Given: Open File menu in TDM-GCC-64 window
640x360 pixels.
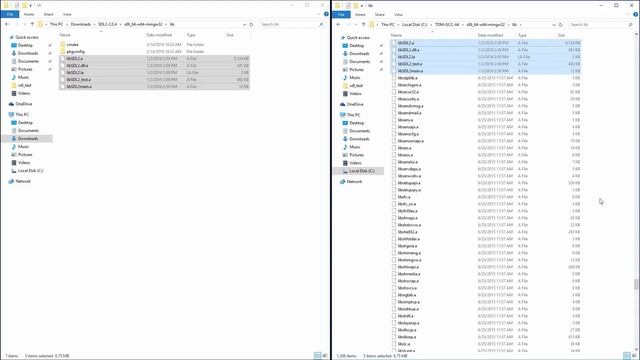Looking at the screenshot, I should [x=341, y=15].
